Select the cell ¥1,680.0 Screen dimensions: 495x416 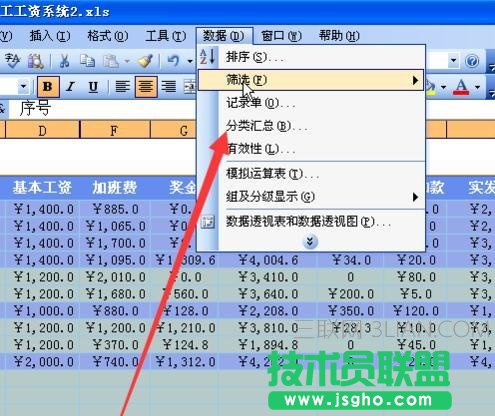(115, 294)
